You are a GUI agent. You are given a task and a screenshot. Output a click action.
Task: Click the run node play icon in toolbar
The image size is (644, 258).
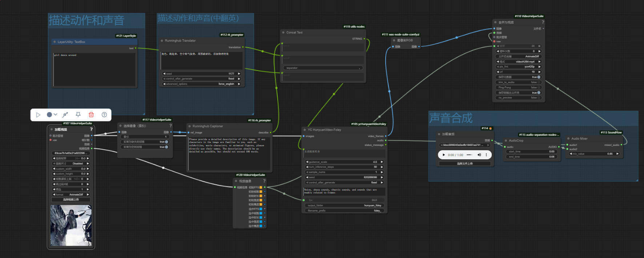[38, 115]
